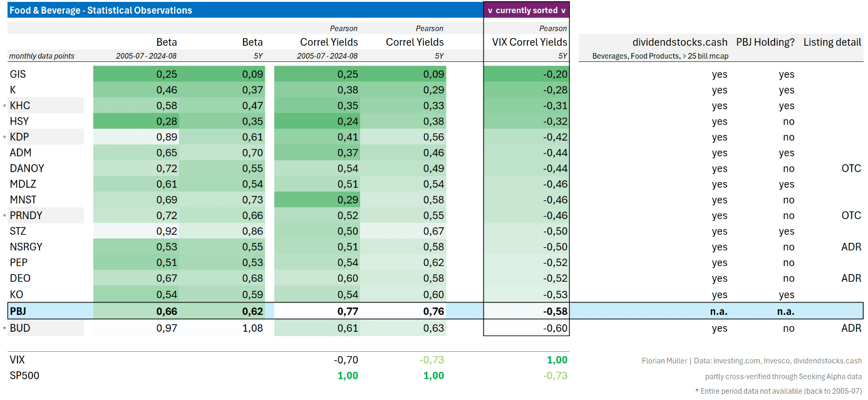Select the DANOY ticker cell
The height and width of the screenshot is (400, 868).
pyautogui.click(x=27, y=168)
